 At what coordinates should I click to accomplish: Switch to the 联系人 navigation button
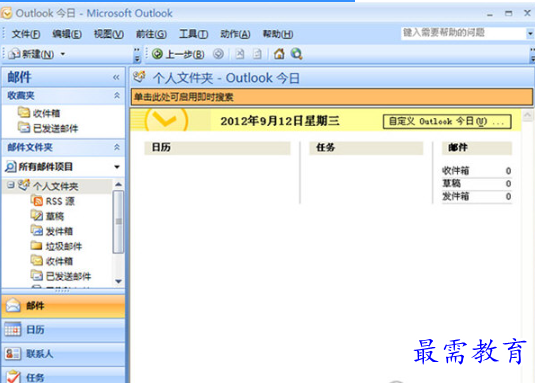point(63,354)
